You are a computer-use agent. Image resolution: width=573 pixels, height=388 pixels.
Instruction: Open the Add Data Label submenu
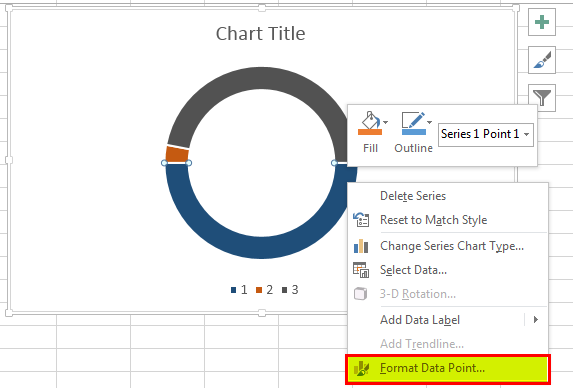click(448, 320)
